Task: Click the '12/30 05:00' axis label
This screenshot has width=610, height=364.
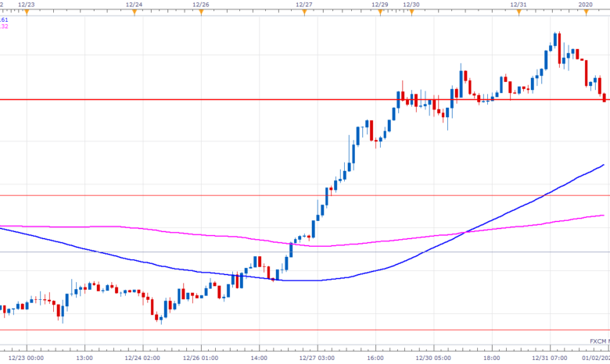Action: (x=433, y=358)
